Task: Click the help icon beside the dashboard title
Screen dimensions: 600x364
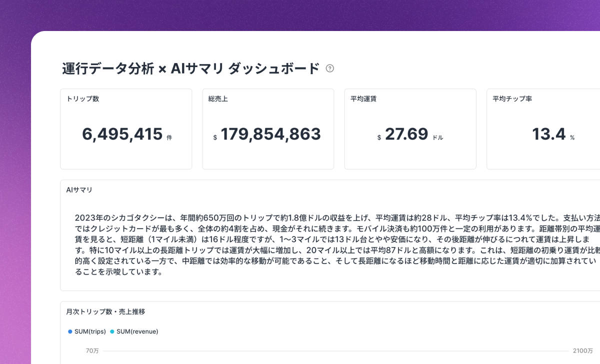Action: (329, 68)
